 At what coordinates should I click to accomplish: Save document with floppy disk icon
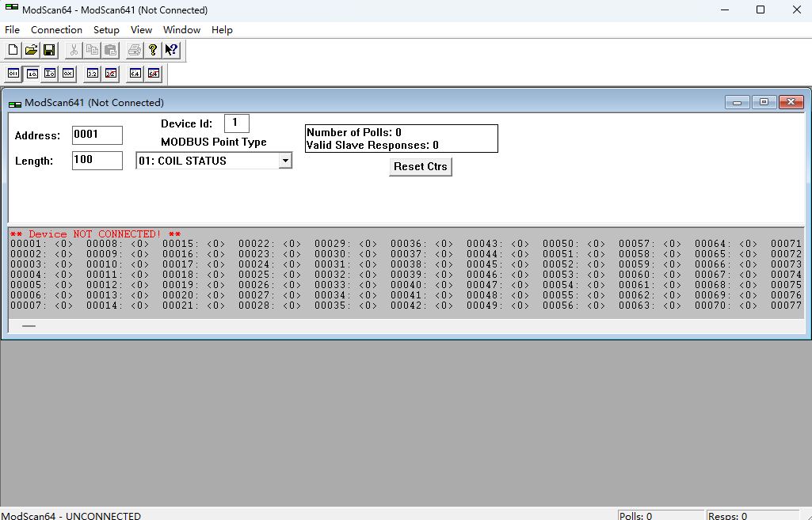[49, 51]
